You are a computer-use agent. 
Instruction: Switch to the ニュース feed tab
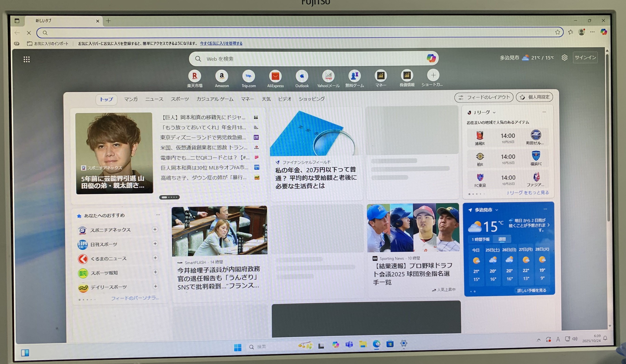(154, 99)
